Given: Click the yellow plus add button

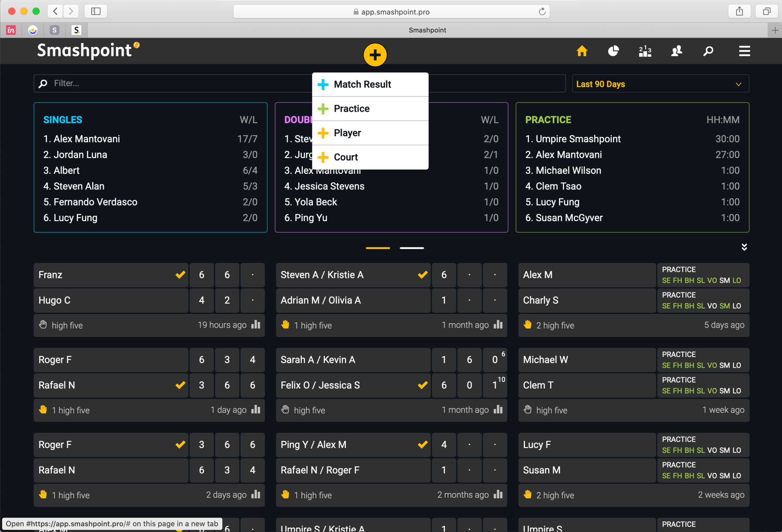Looking at the screenshot, I should [375, 55].
